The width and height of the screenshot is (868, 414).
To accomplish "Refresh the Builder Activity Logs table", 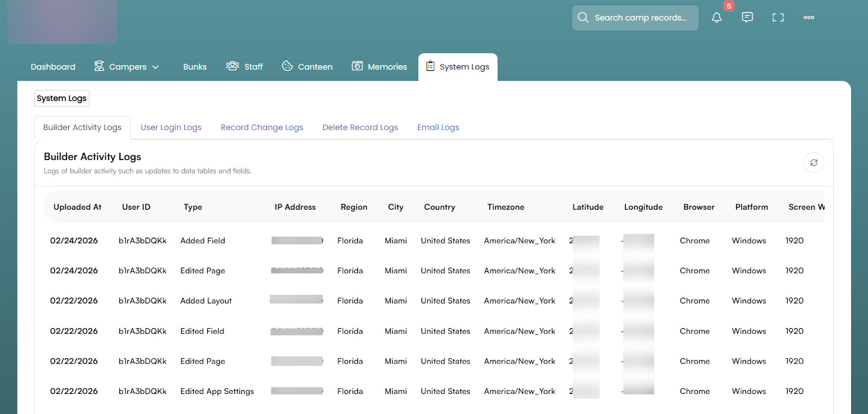I will click(x=814, y=163).
